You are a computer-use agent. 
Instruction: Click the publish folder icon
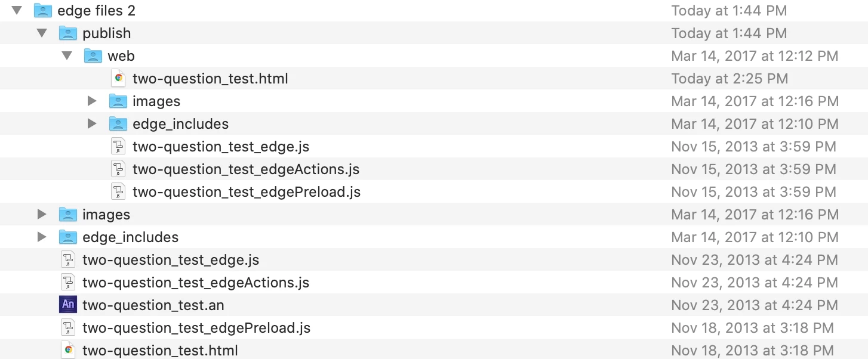pyautogui.click(x=69, y=33)
